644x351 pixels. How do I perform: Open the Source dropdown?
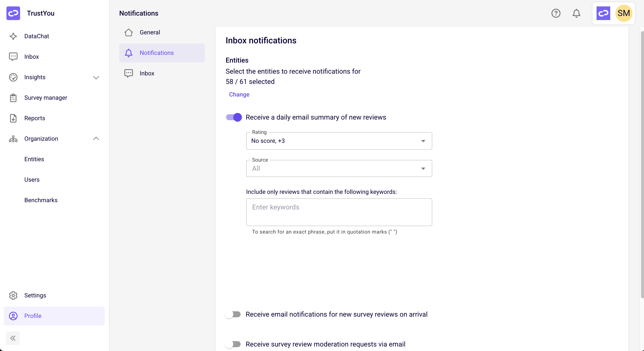pos(339,168)
